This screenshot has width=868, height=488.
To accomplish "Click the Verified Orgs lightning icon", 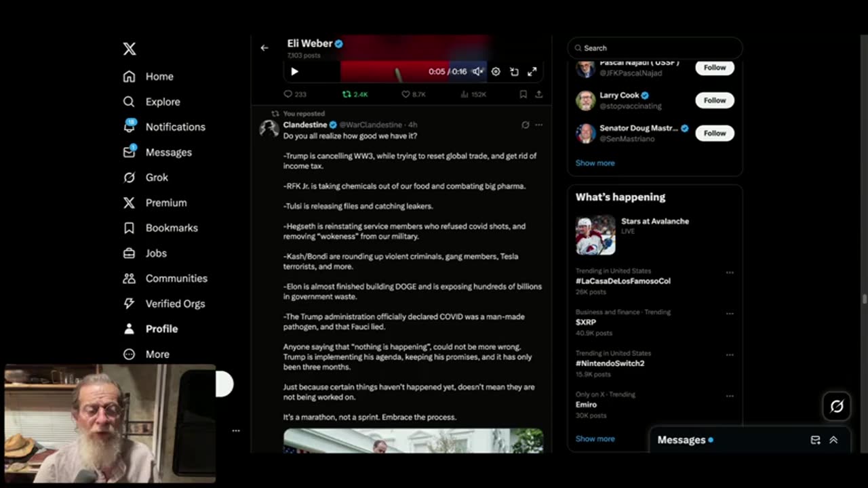I will coord(129,304).
